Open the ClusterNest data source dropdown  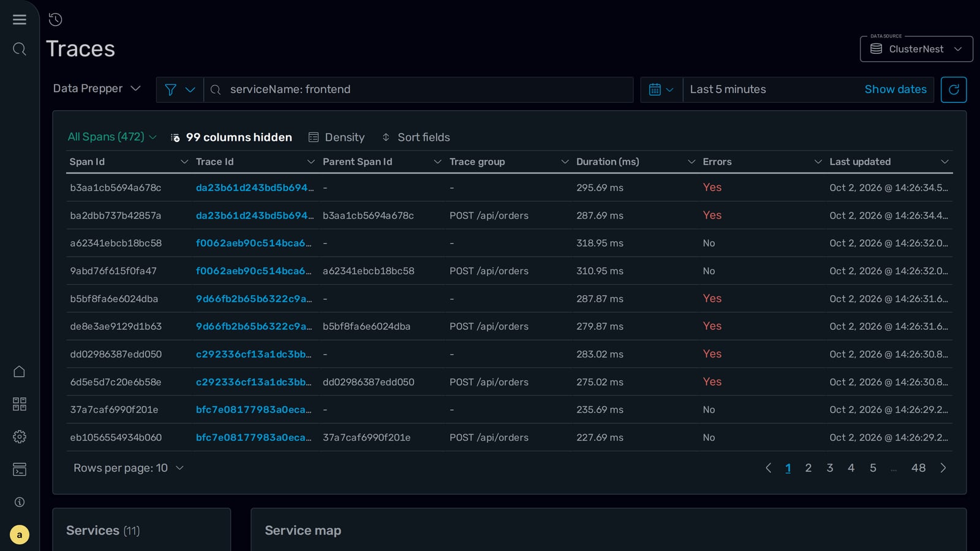916,49
